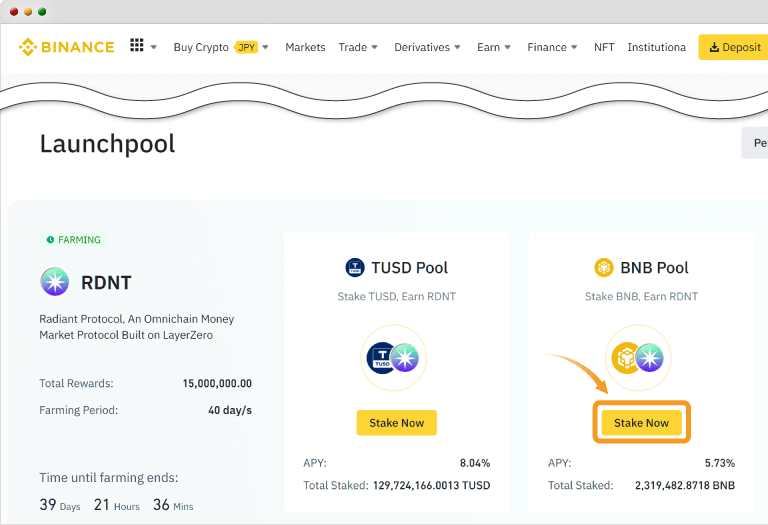Click the BNB and RDNT pair icon
Screen dimensions: 768x525
[638, 358]
